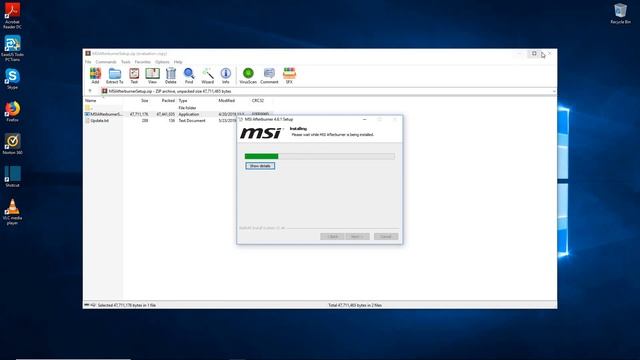The width and height of the screenshot is (640, 360).
Task: Click the disabled Next button in setup
Action: click(x=357, y=237)
